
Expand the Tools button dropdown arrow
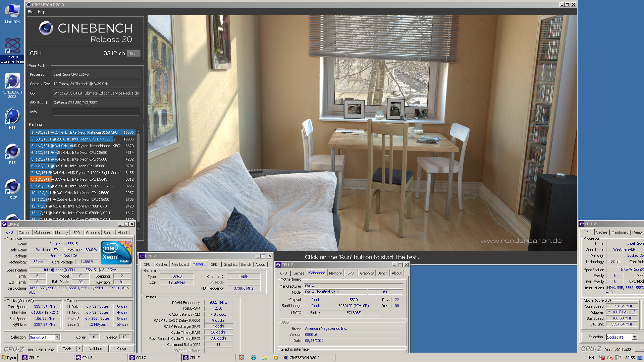coord(79,349)
